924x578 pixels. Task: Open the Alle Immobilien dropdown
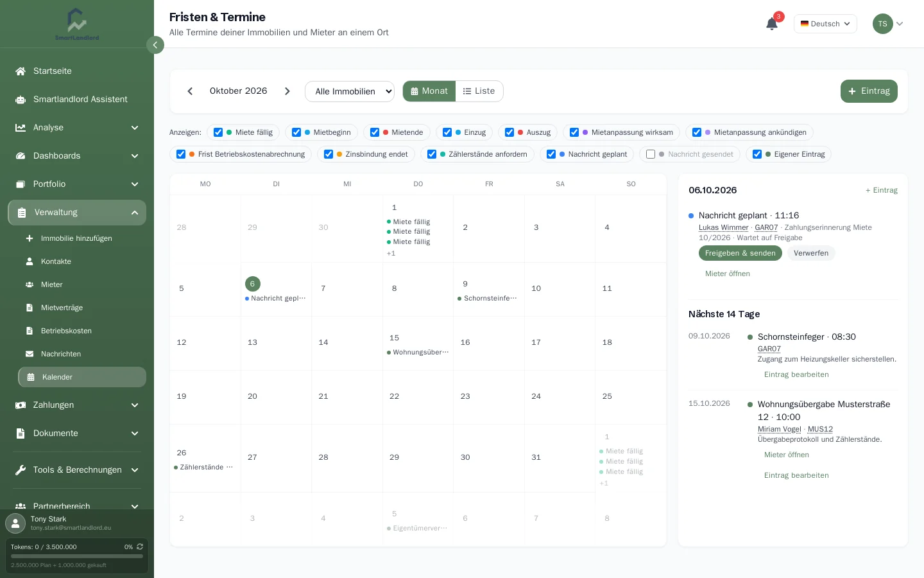350,91
